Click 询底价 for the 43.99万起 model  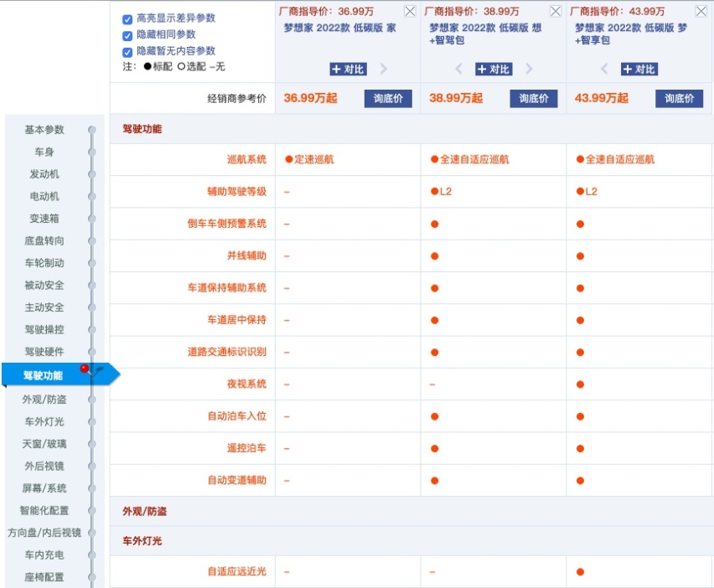(x=679, y=98)
